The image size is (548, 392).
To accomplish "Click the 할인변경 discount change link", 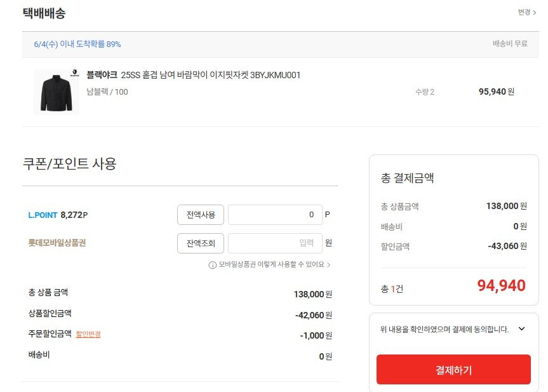I will click(x=88, y=334).
